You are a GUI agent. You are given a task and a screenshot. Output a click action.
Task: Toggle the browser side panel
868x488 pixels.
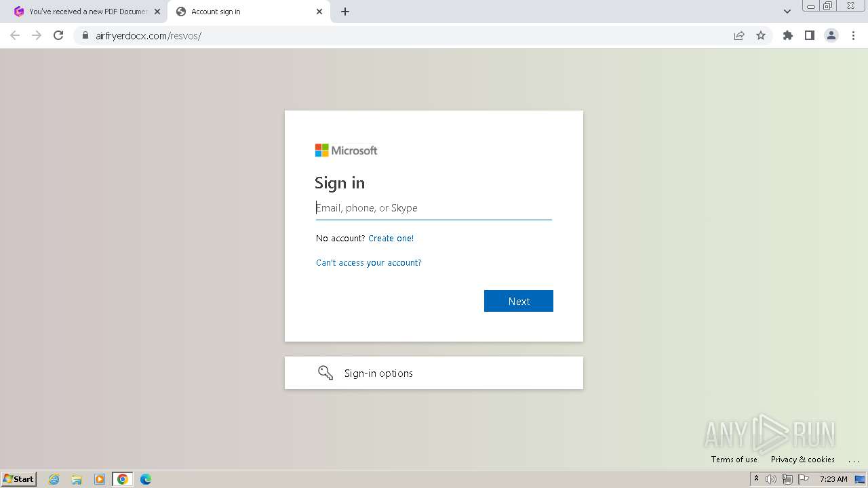(810, 35)
